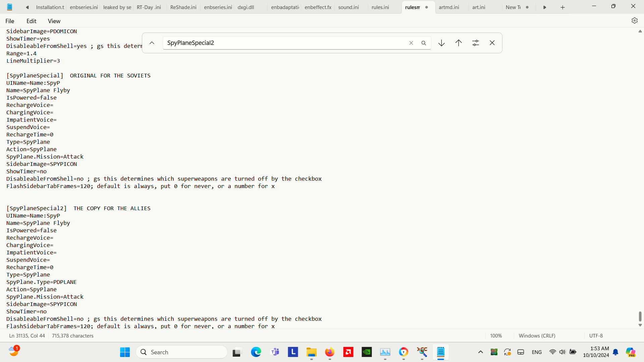Viewport: 644px width, 362px height.
Task: Click inside the find input field
Action: coord(285,43)
